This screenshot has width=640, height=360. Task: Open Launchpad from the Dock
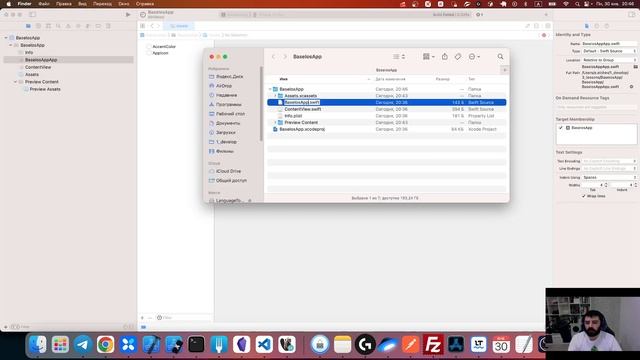tap(60, 344)
